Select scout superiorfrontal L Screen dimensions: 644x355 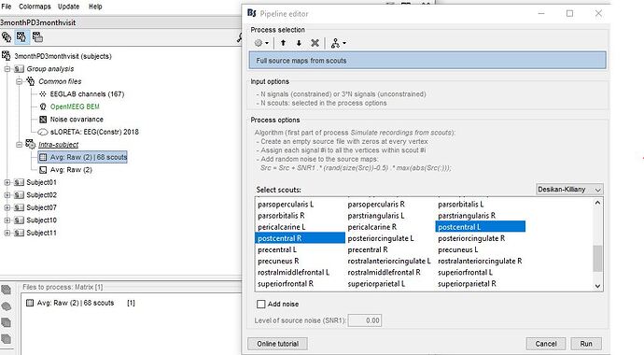pos(465,273)
